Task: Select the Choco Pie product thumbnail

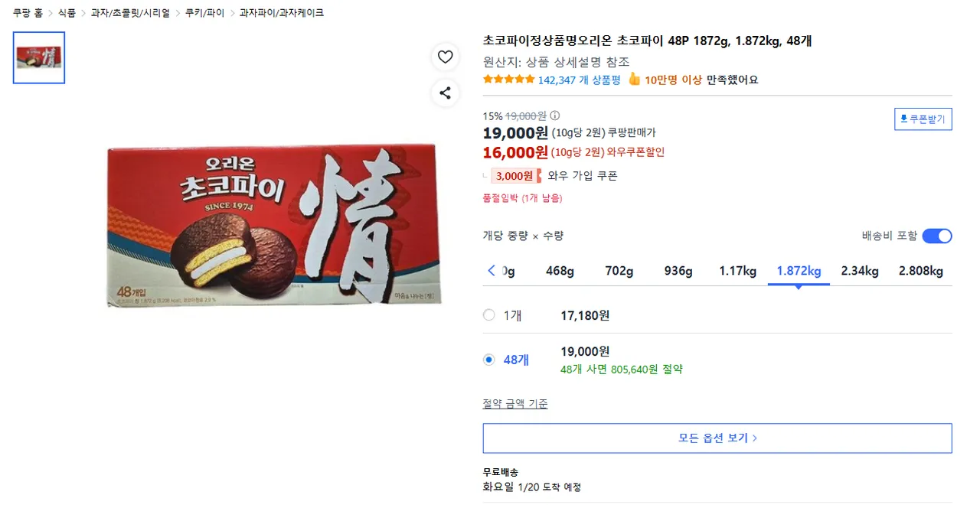Action: click(x=39, y=57)
